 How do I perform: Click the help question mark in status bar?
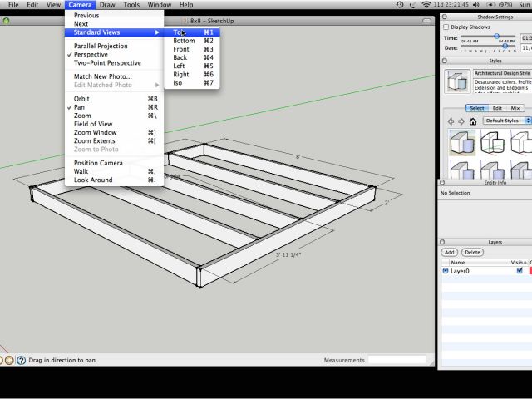(21, 360)
